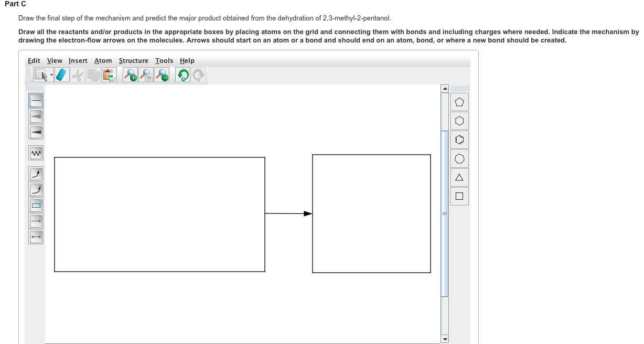Select the benzene ring template
The height and width of the screenshot is (344, 644).
click(x=459, y=139)
